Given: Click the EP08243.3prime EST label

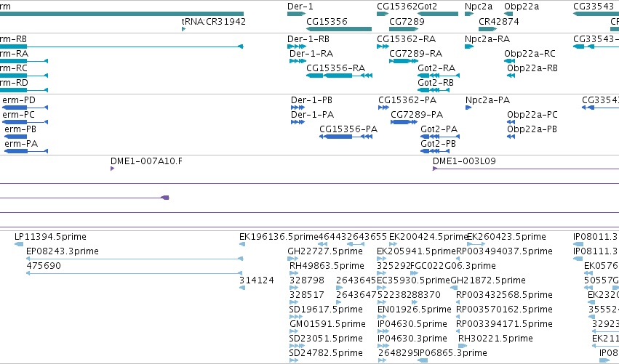Looking at the screenshot, I should [63, 251].
